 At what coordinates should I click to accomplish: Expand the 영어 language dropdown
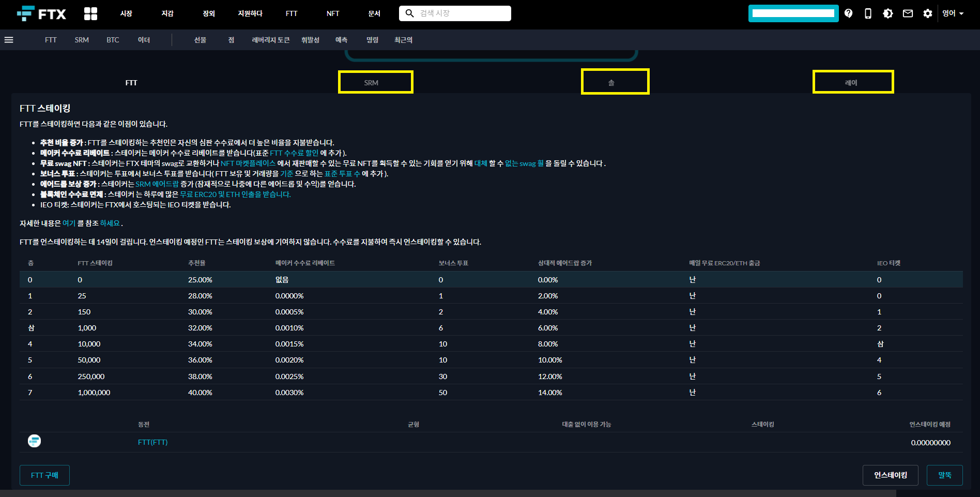953,13
